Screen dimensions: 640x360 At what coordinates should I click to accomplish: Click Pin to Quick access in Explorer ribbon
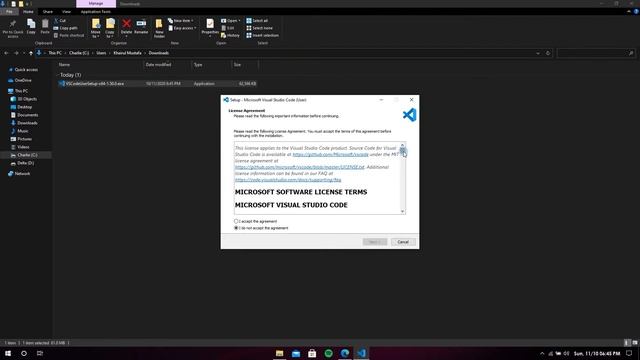coord(13,28)
